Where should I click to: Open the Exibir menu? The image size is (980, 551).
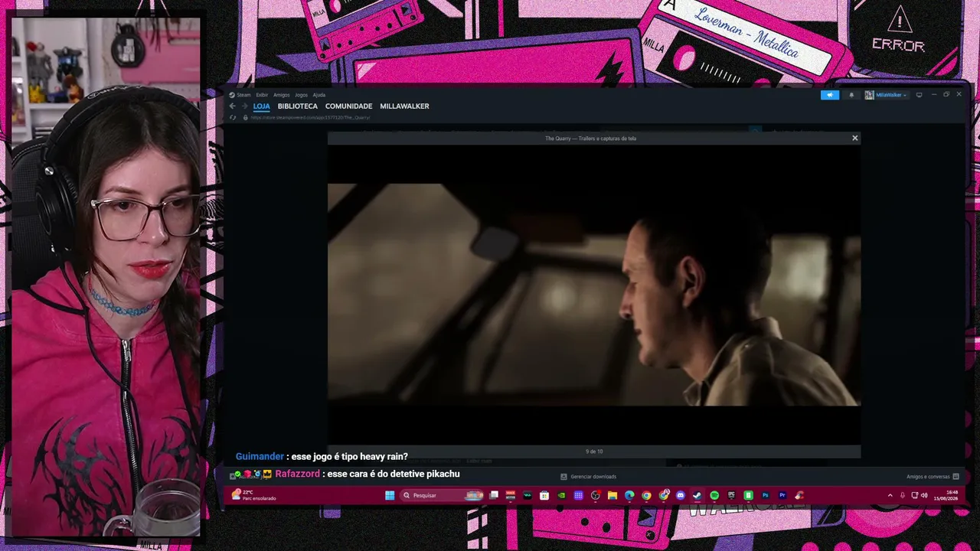[x=262, y=95]
